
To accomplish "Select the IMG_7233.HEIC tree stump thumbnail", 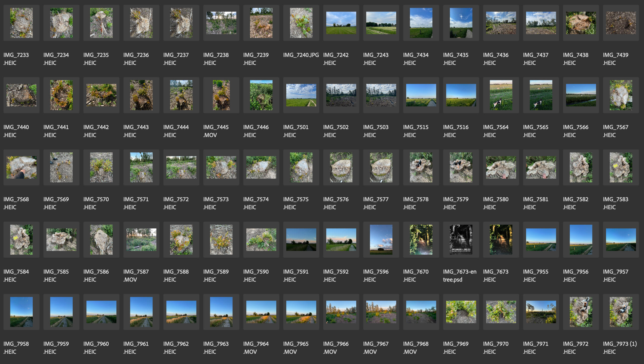I will pyautogui.click(x=21, y=23).
